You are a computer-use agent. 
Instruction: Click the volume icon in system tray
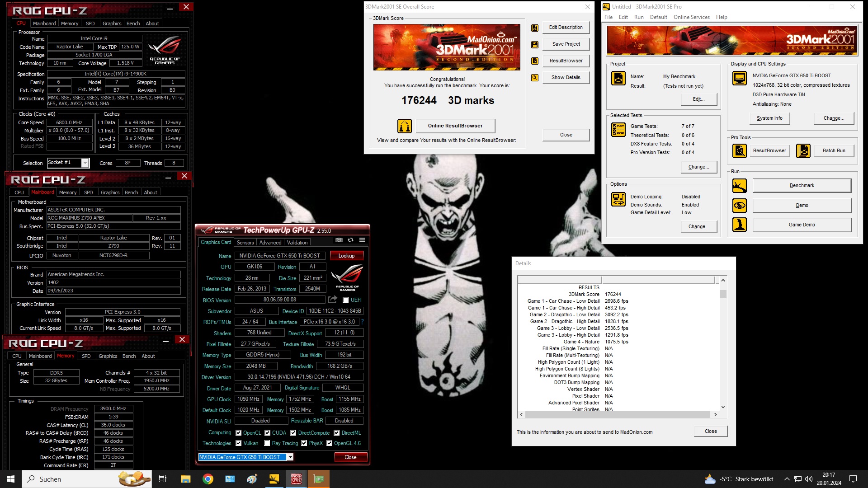pos(809,479)
